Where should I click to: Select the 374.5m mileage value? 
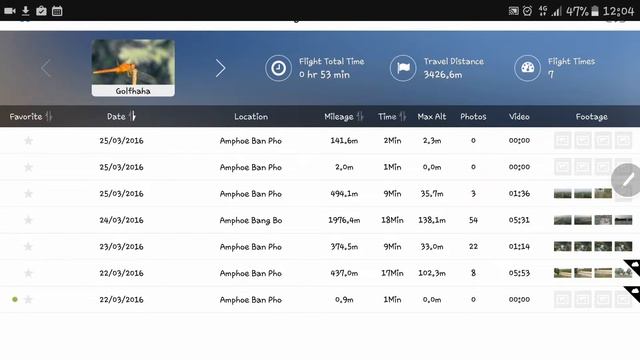point(344,247)
